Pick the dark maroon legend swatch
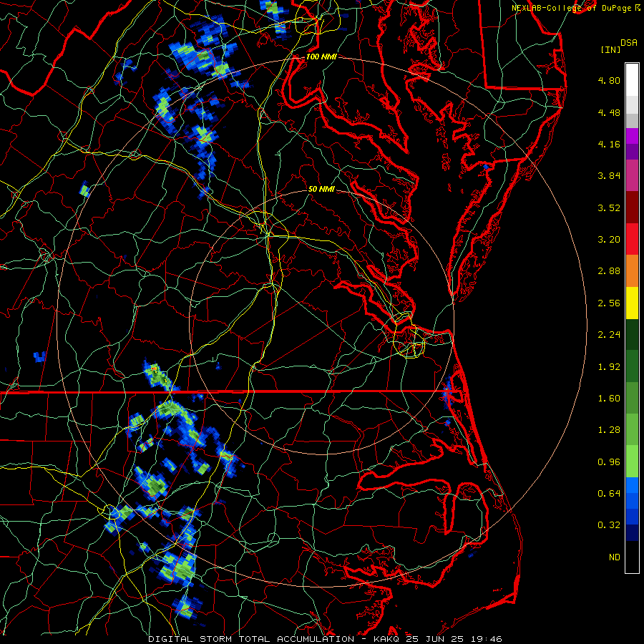 click(x=632, y=208)
